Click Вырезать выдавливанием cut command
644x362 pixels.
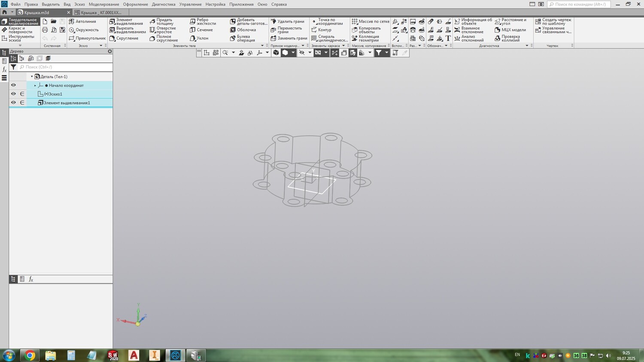128,30
